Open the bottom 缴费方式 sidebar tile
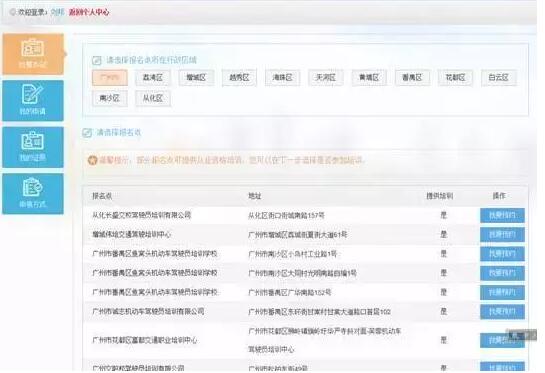The width and height of the screenshot is (545, 373). click(33, 194)
